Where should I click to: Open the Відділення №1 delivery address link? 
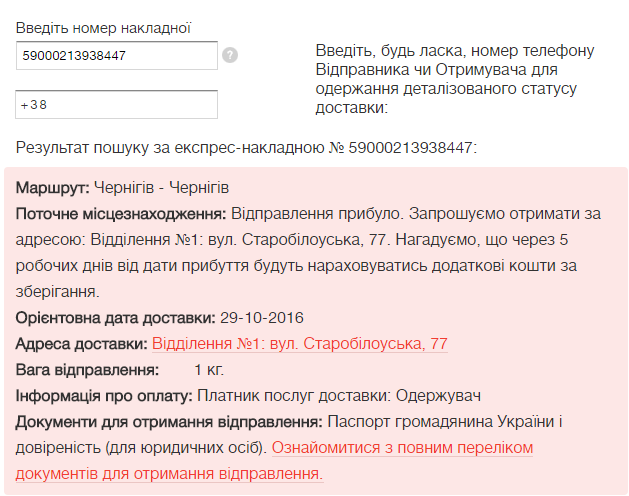[299, 344]
